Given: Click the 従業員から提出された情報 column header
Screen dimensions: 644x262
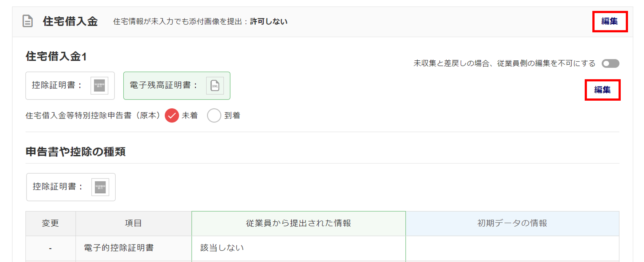Looking at the screenshot, I should click(299, 223).
